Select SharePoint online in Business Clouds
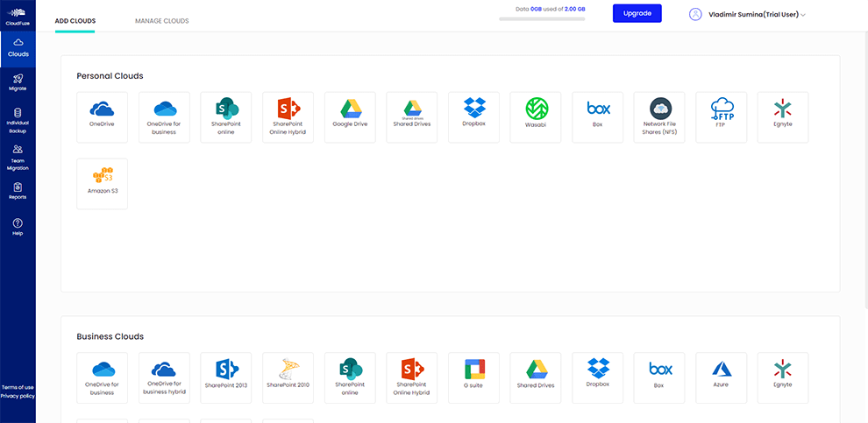Screen dimensions: 868x423 (x=350, y=377)
